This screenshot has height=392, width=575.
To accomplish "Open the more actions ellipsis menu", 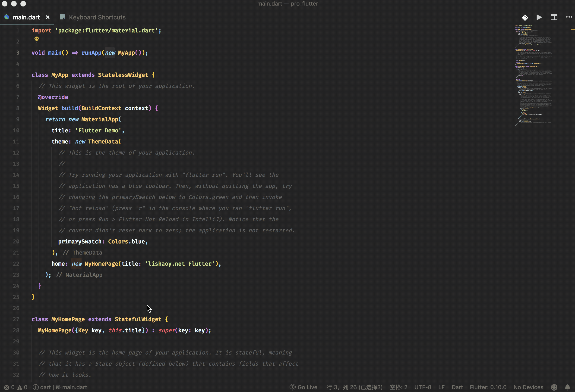I will tap(569, 17).
